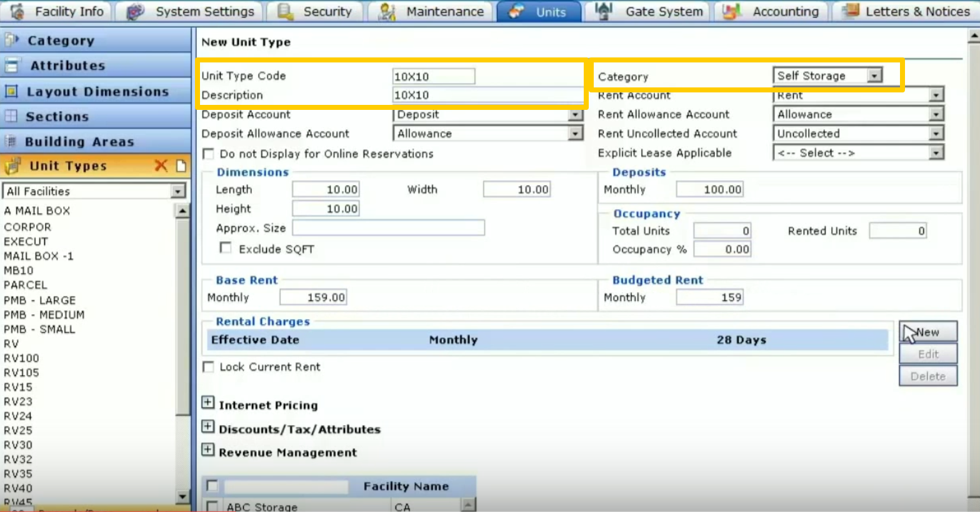
Task: Open the Building Areas sidebar section
Action: [96, 141]
